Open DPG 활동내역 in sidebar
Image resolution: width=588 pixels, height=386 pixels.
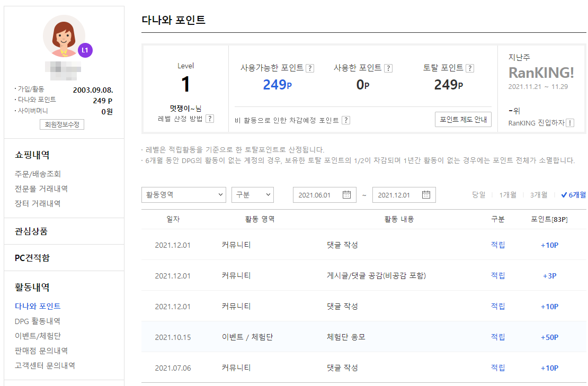tap(38, 321)
